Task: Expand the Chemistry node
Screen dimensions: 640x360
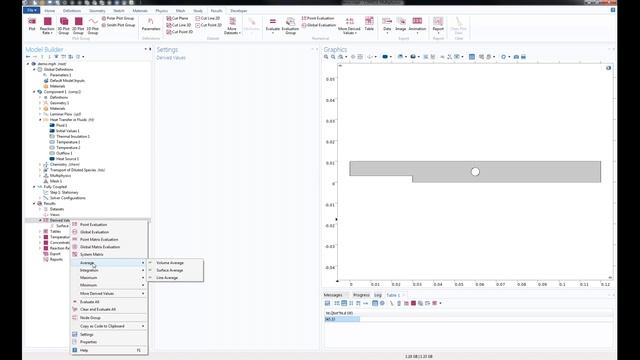Action: pos(40,164)
